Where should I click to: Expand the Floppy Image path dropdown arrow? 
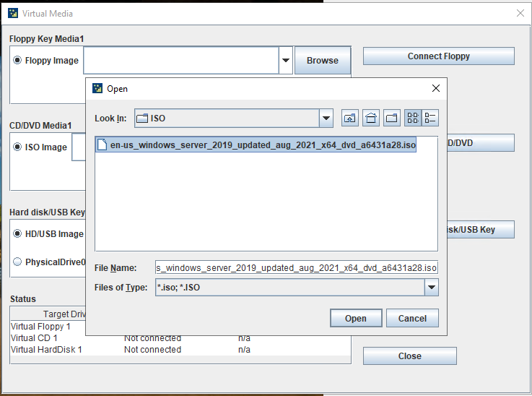pyautogui.click(x=286, y=61)
